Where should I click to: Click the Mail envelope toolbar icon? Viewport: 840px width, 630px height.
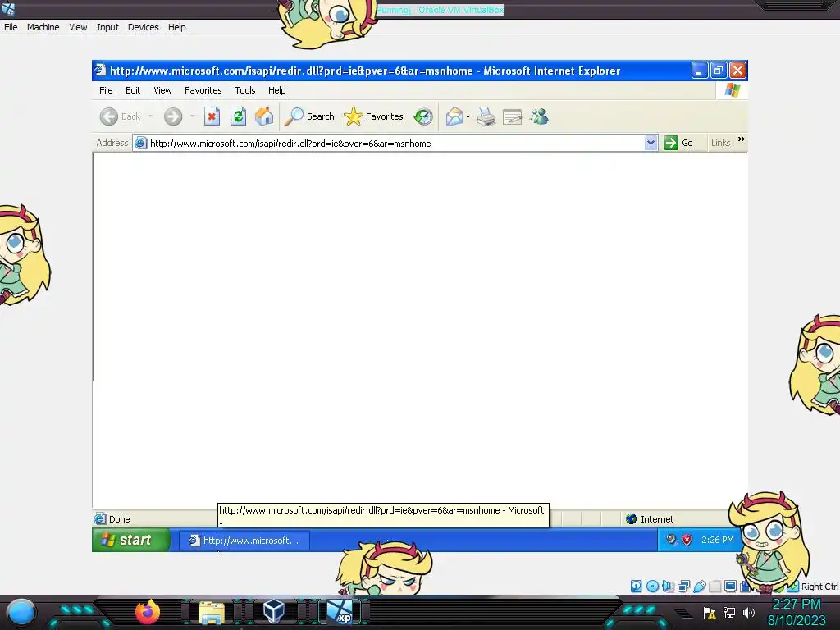(x=454, y=116)
